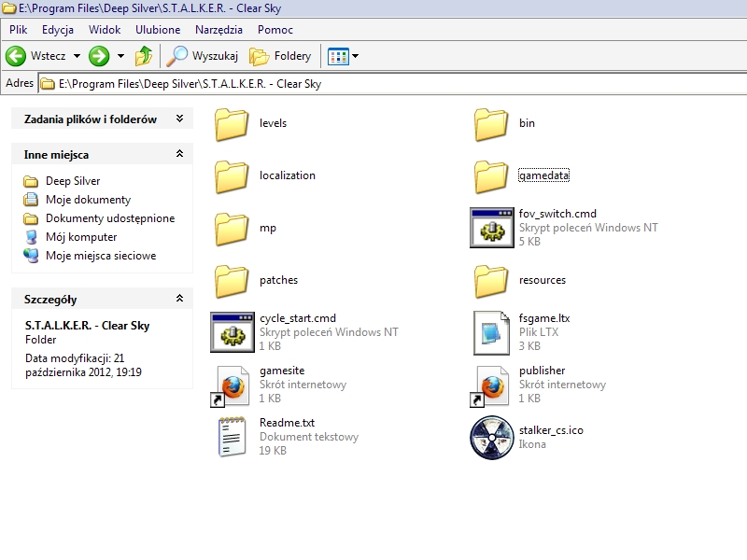The height and width of the screenshot is (560, 747).
Task: Open the Wyszukaj search magnifier
Action: click(x=177, y=56)
